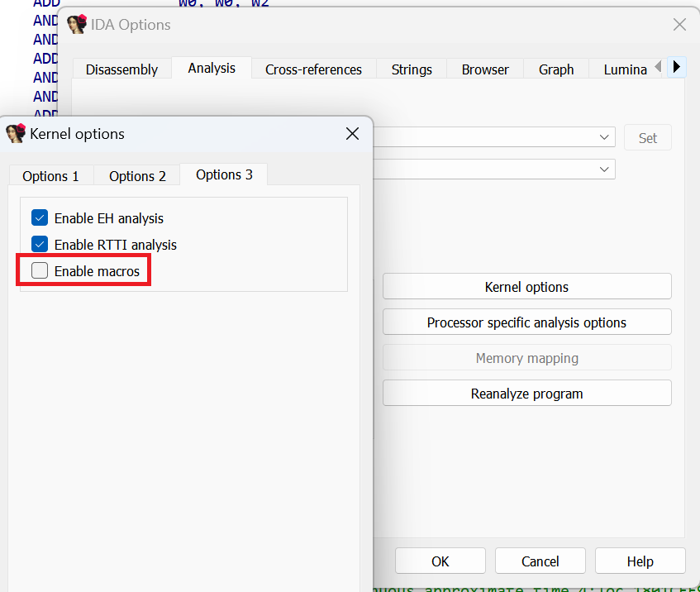Image resolution: width=700 pixels, height=592 pixels.
Task: Uncheck Enable EH analysis
Action: pos(40,218)
